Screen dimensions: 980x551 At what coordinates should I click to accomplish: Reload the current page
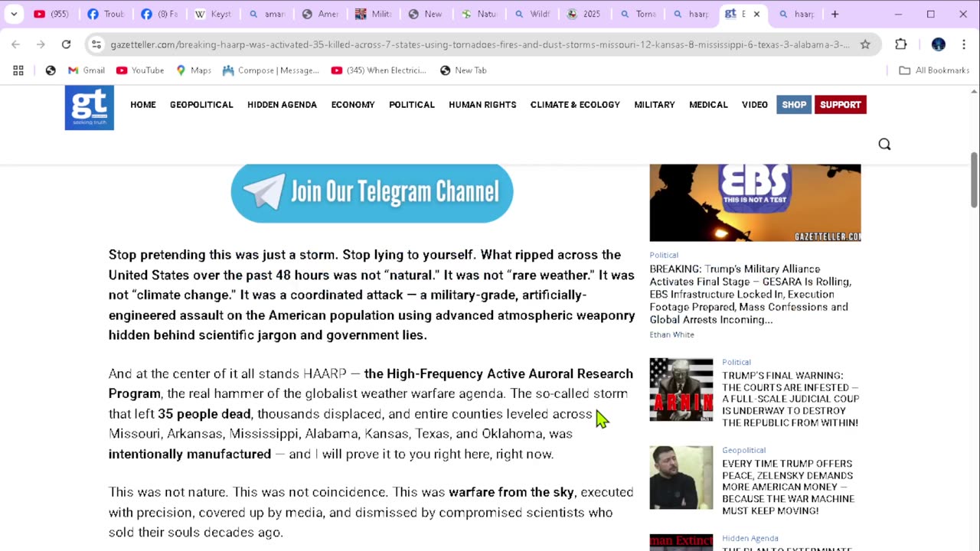pos(66,44)
